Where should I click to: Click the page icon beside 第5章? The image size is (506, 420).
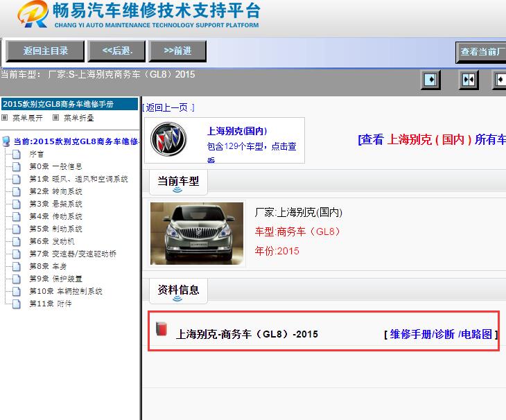(x=17, y=229)
